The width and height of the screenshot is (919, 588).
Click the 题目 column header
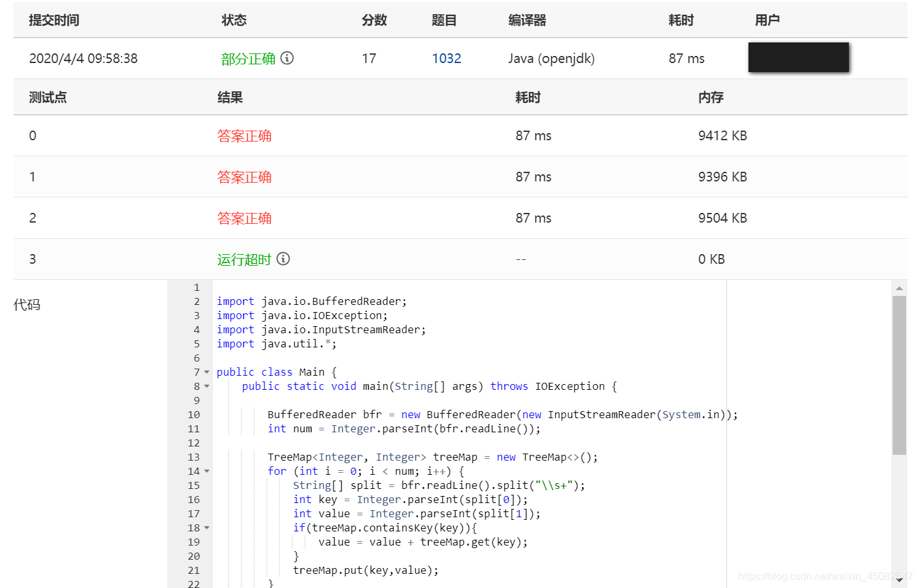point(444,20)
